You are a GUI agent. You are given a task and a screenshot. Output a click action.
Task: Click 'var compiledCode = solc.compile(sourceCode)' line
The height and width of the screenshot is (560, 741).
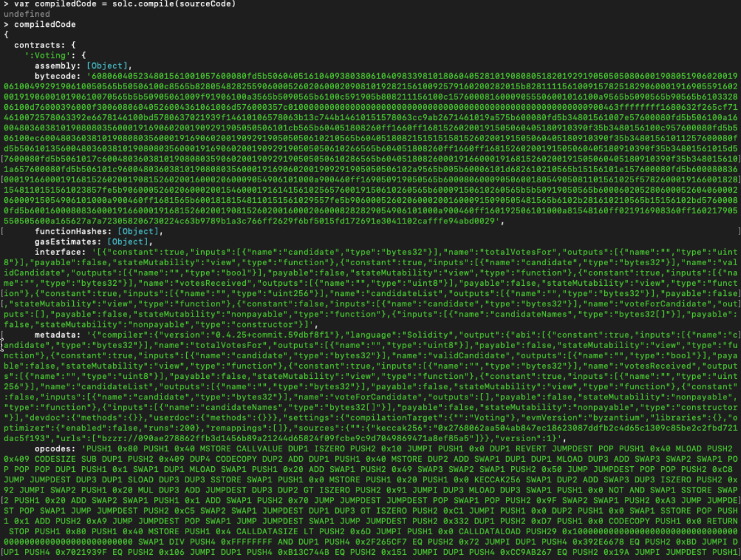pyautogui.click(x=125, y=4)
